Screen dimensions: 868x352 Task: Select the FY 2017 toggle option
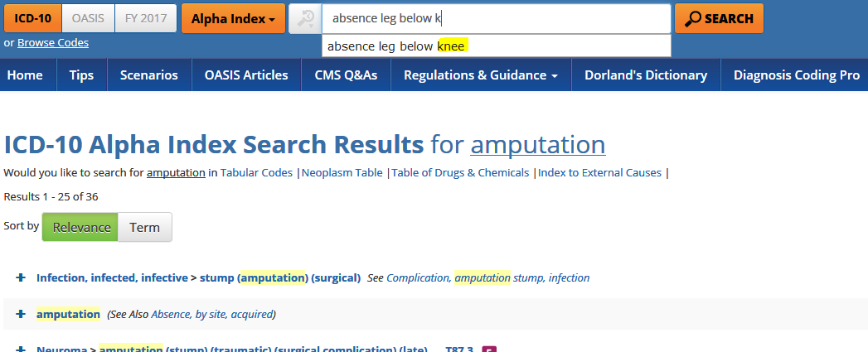tap(145, 18)
